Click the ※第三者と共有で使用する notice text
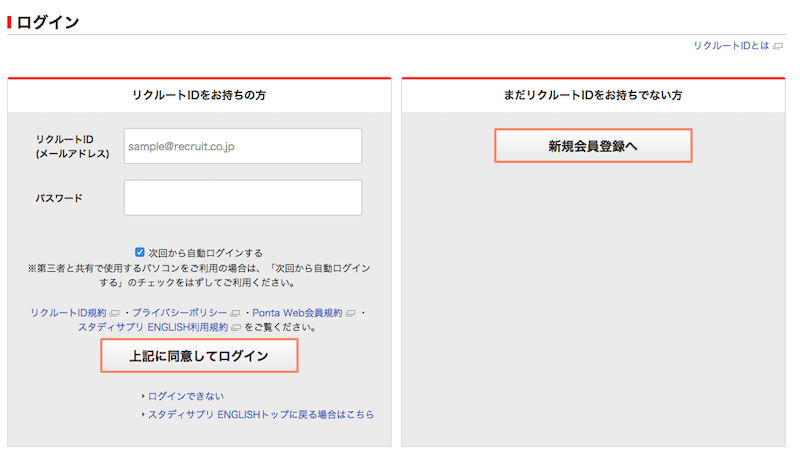The width and height of the screenshot is (800, 466). [x=199, y=275]
